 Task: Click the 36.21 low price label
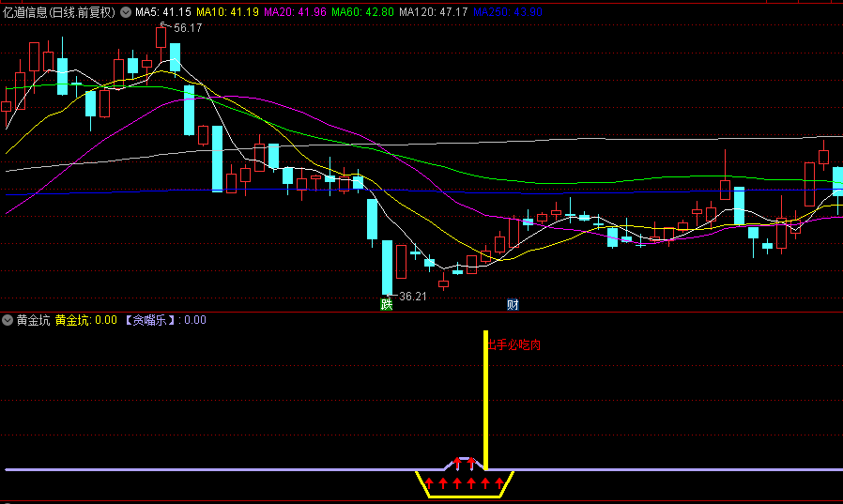point(413,296)
